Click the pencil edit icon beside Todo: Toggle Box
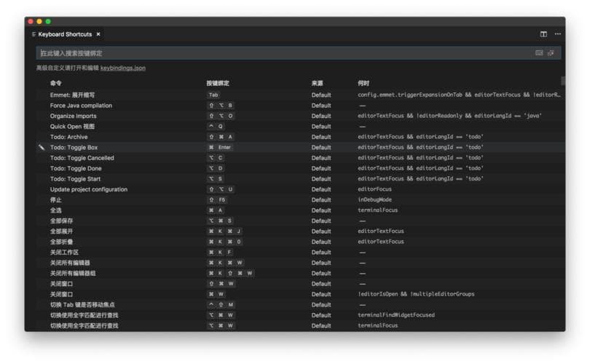Screen dimensions: 590x364 [x=42, y=147]
